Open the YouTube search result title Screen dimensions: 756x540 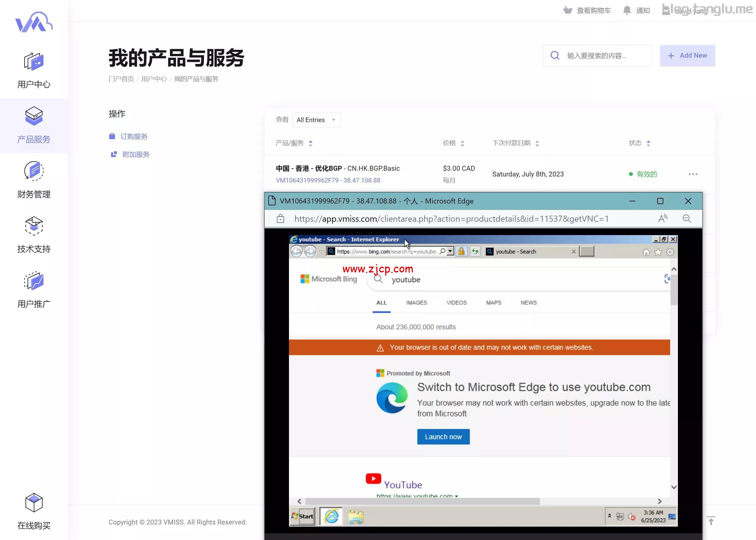click(403, 485)
